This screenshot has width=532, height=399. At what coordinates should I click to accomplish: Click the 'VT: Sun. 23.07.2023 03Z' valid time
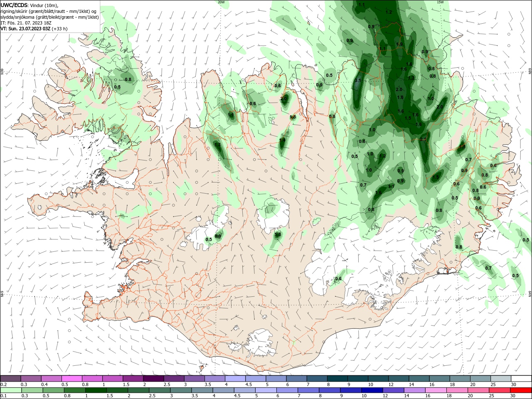click(x=26, y=29)
